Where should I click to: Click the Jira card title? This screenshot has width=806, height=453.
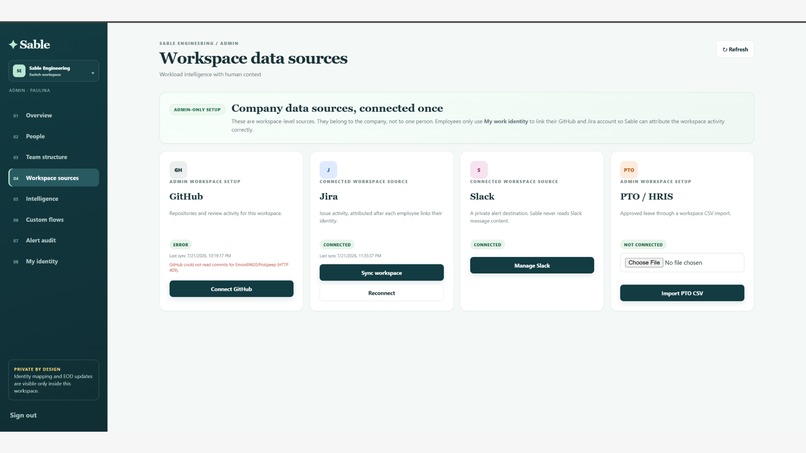pos(329,196)
